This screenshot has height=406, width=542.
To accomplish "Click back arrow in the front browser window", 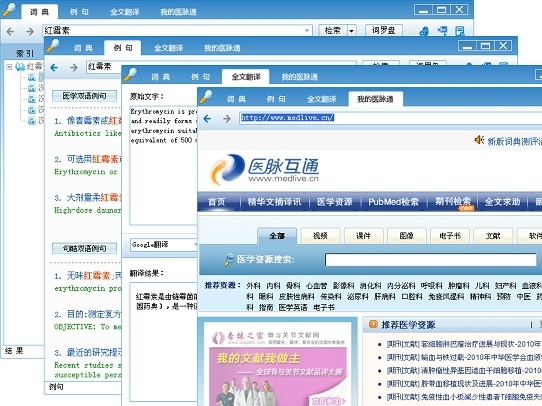I will tap(207, 119).
